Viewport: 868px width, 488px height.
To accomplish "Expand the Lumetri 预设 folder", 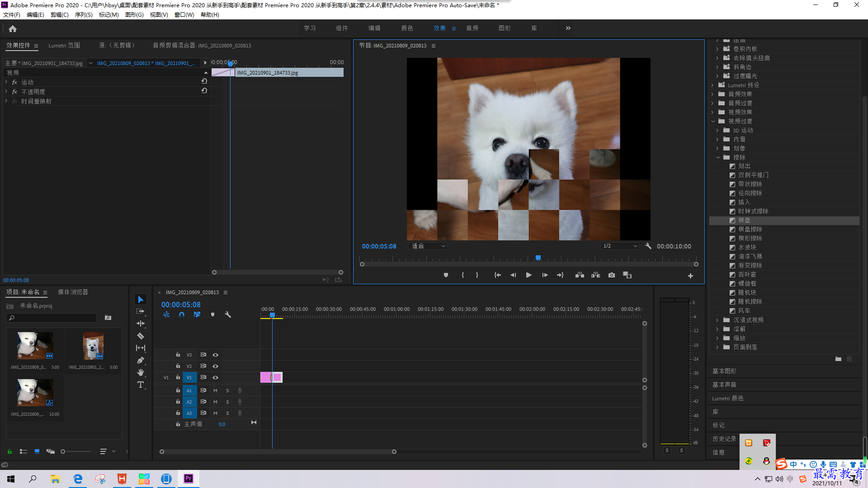I will 712,85.
